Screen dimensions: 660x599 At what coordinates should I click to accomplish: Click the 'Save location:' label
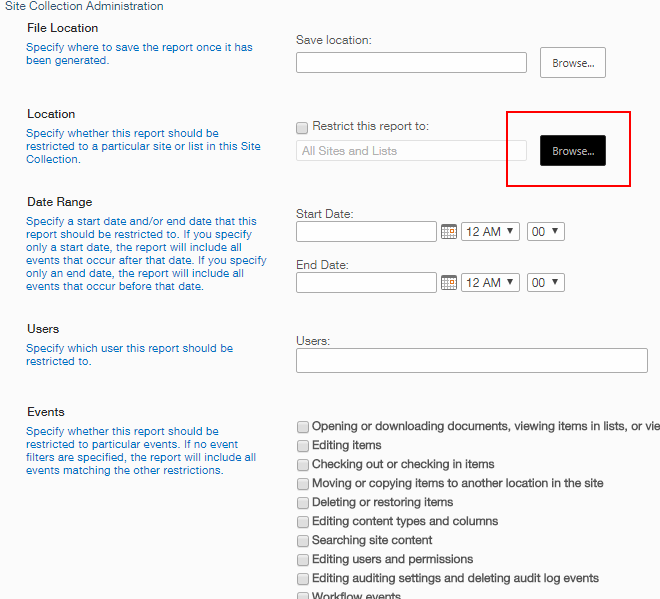(x=334, y=40)
